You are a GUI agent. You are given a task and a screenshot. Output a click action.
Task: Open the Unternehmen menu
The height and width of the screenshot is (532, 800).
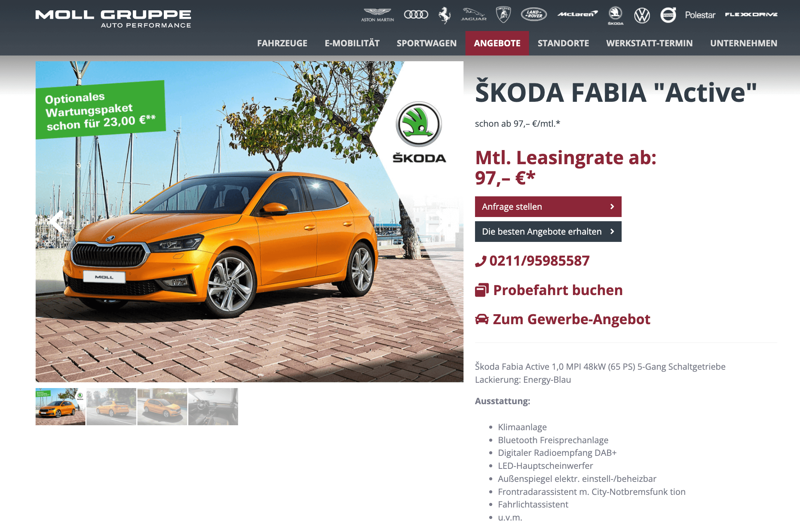(x=744, y=43)
